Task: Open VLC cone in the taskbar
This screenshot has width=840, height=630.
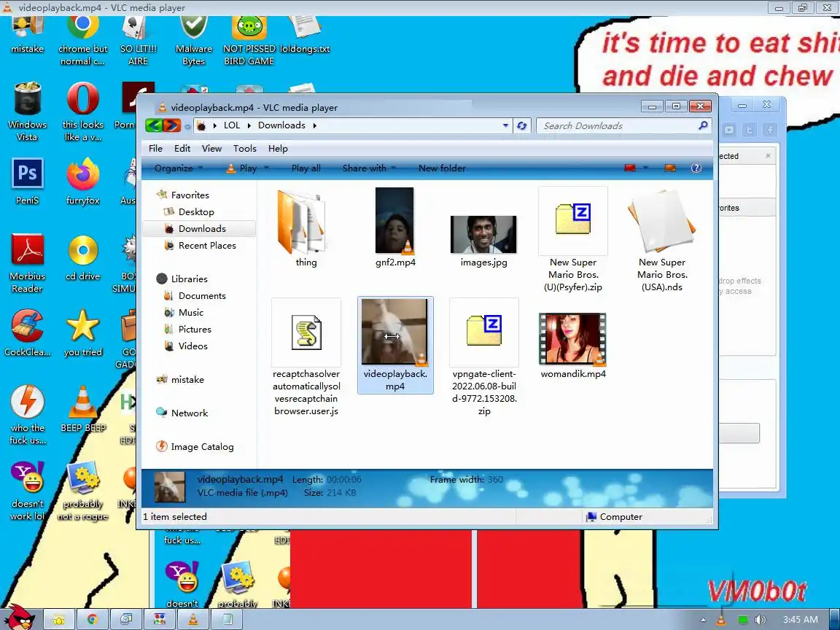Action: (192, 620)
